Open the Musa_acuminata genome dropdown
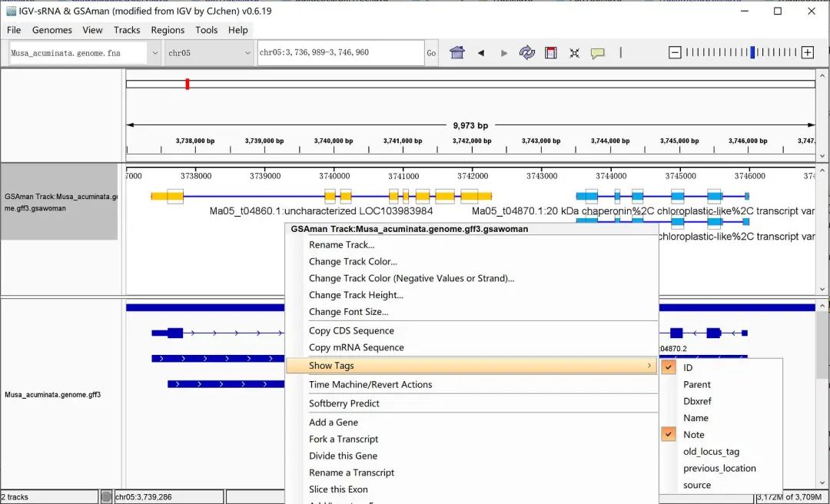The width and height of the screenshot is (830, 504). click(x=154, y=53)
